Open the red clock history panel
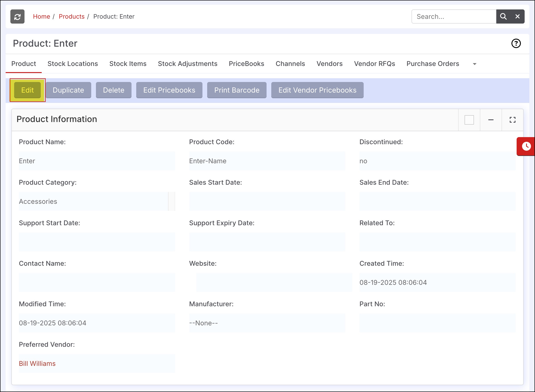The height and width of the screenshot is (392, 535). pos(526,146)
